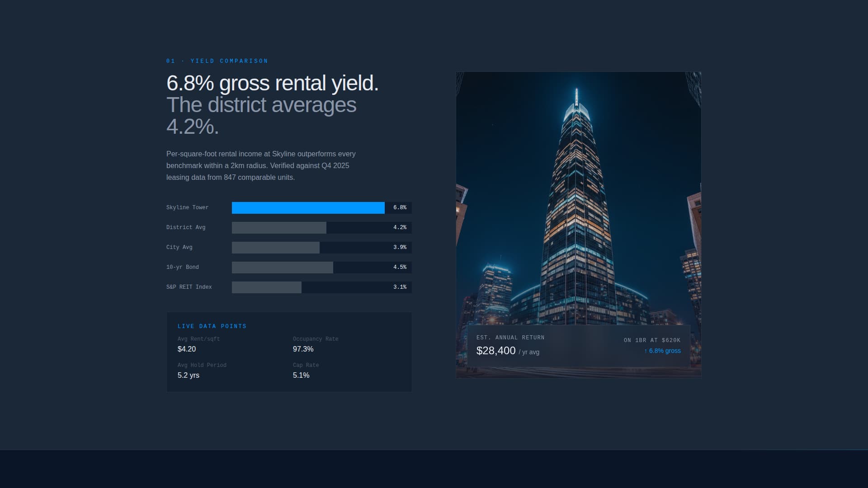This screenshot has width=868, height=488.
Task: Select the 10-yr Bond benchmark bar
Action: tap(282, 267)
